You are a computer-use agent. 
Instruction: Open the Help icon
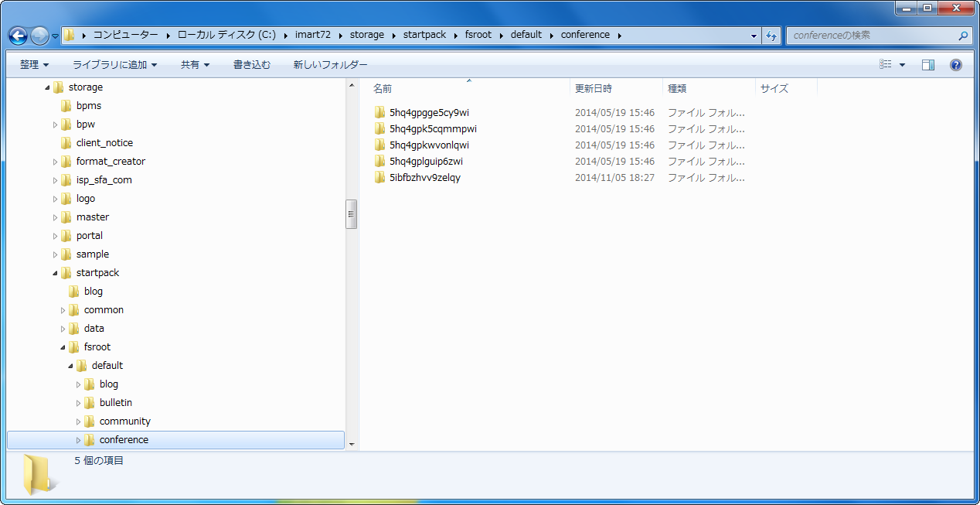click(x=956, y=65)
